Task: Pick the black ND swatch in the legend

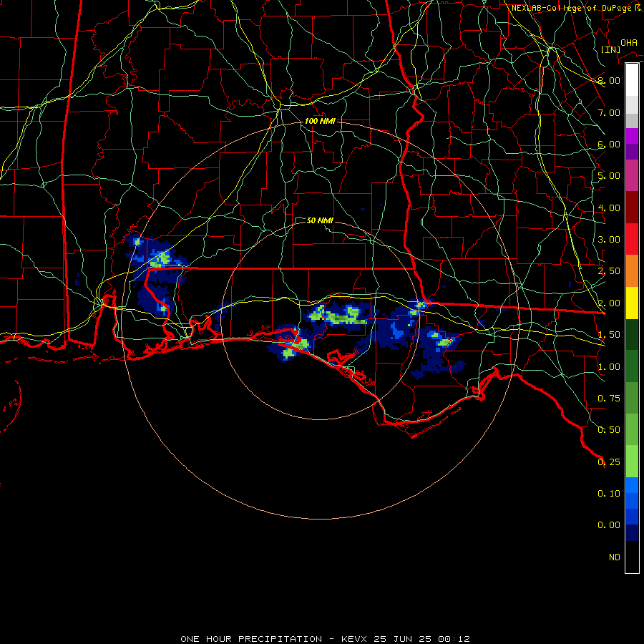Action: (x=632, y=557)
